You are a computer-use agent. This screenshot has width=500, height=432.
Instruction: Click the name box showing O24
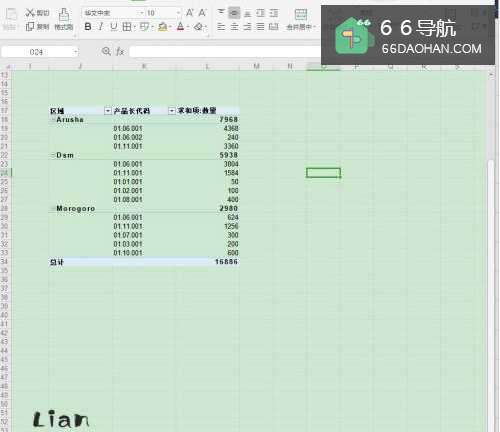click(39, 52)
